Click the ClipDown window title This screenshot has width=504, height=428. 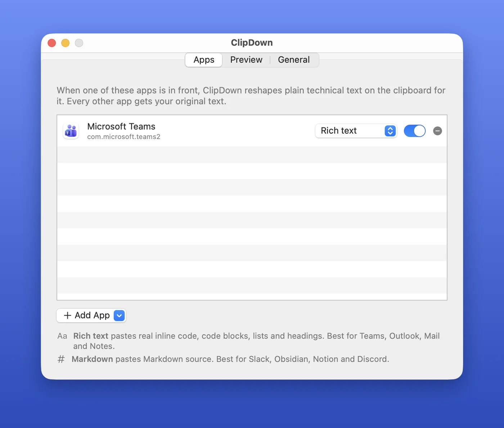point(252,43)
